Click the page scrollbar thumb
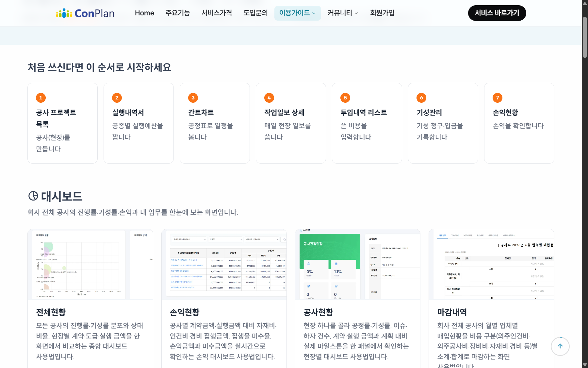 point(585,37)
